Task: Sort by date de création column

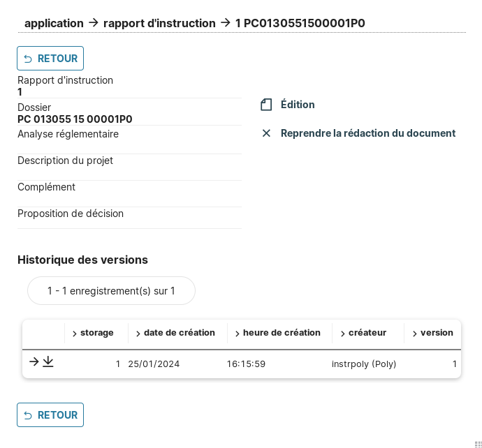Action: click(179, 333)
